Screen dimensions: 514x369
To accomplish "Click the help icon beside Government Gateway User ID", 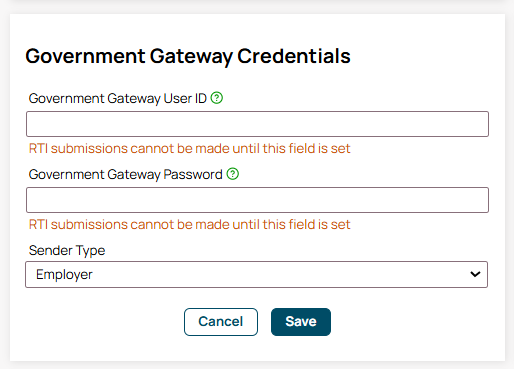I will click(x=217, y=98).
